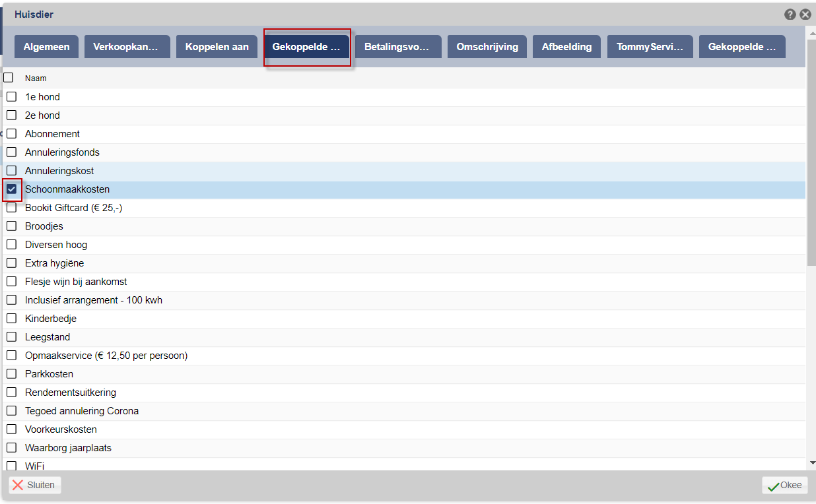Viewport: 816px width, 504px height.
Task: Uncheck the Schoonmaakkosten checkbox
Action: (x=12, y=189)
